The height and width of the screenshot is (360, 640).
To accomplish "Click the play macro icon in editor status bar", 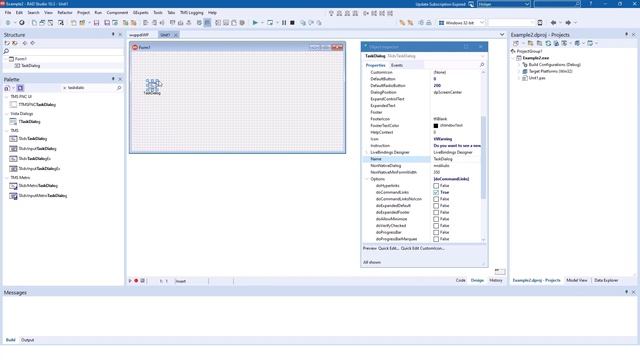I will [x=130, y=281].
